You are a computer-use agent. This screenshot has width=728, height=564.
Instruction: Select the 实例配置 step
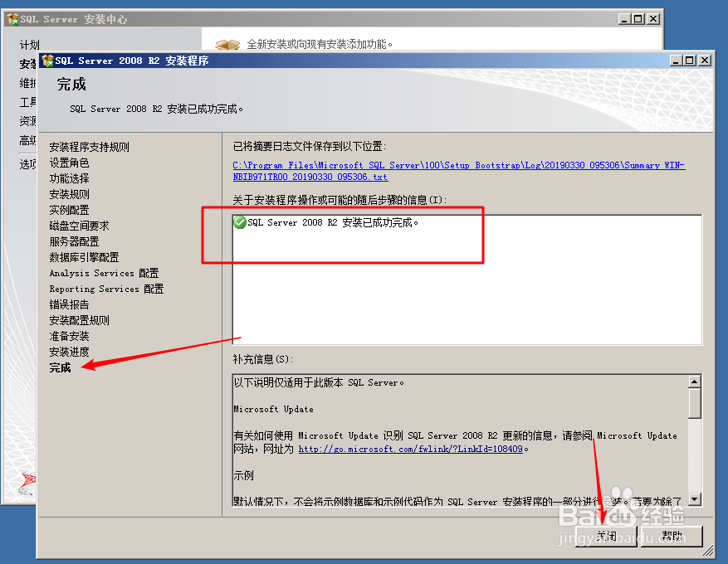[69, 210]
